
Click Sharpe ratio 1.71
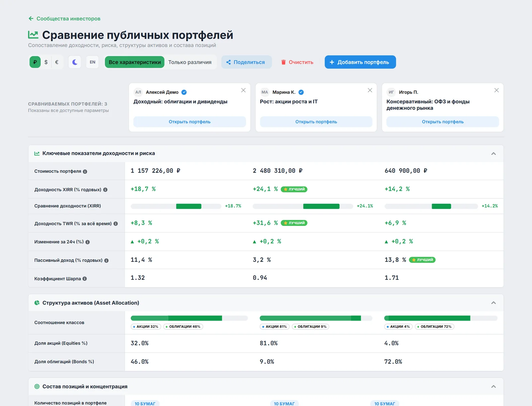click(x=392, y=278)
